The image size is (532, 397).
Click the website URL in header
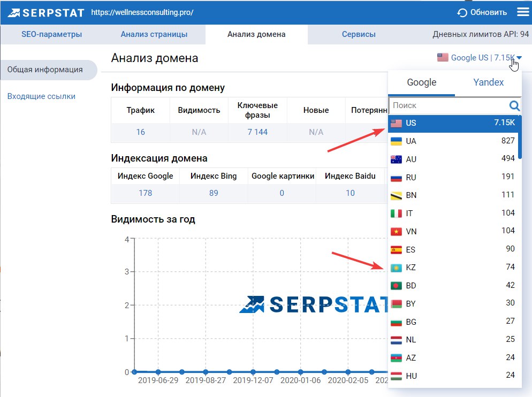tap(142, 12)
